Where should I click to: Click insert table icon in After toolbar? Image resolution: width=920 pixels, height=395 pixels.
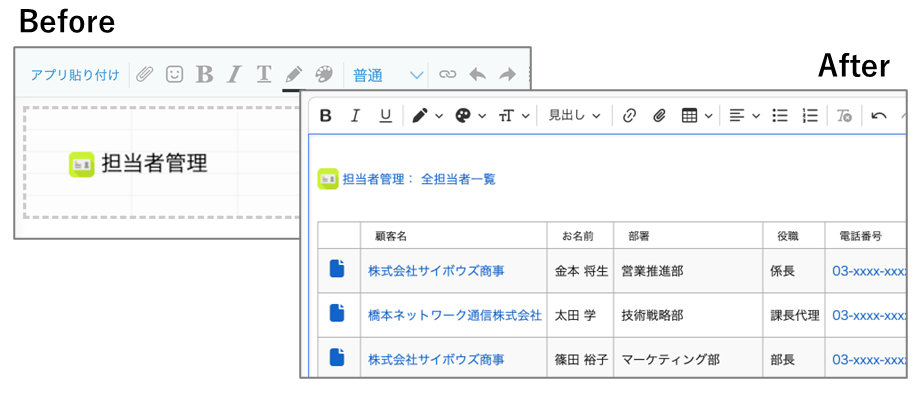689,116
